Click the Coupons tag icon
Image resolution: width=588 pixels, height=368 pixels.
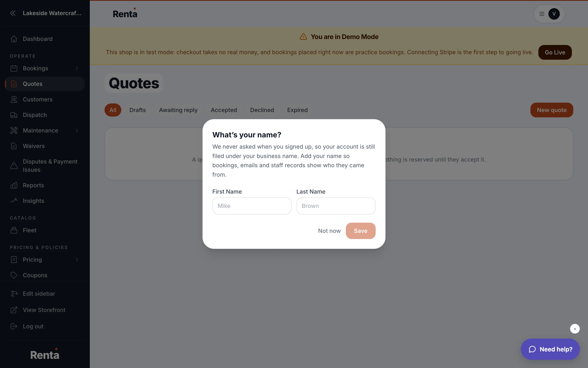(14, 275)
